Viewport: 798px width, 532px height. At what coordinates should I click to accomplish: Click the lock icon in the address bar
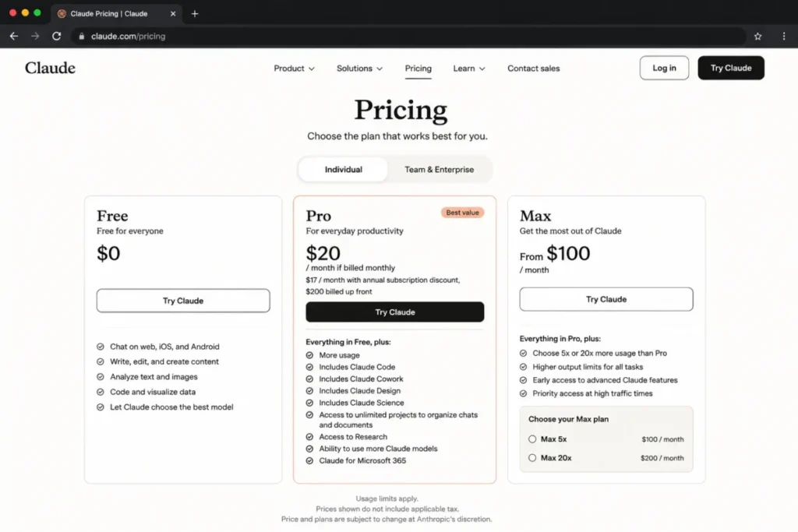(x=81, y=36)
